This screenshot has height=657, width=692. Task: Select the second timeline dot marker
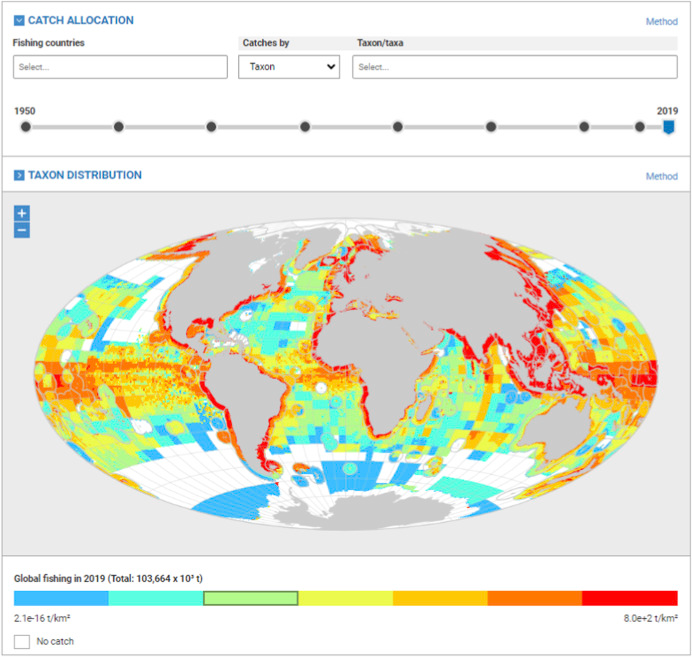[118, 127]
